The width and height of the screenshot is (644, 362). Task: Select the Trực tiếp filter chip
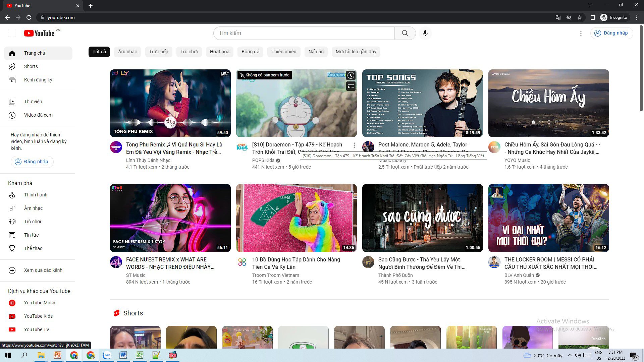coord(159,52)
